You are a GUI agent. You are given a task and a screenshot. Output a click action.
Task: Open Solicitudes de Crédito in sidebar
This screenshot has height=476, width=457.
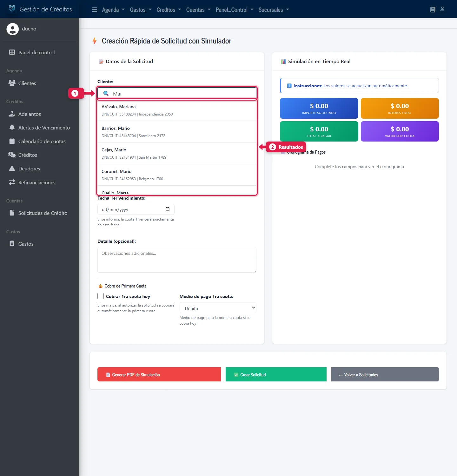[x=40, y=213]
